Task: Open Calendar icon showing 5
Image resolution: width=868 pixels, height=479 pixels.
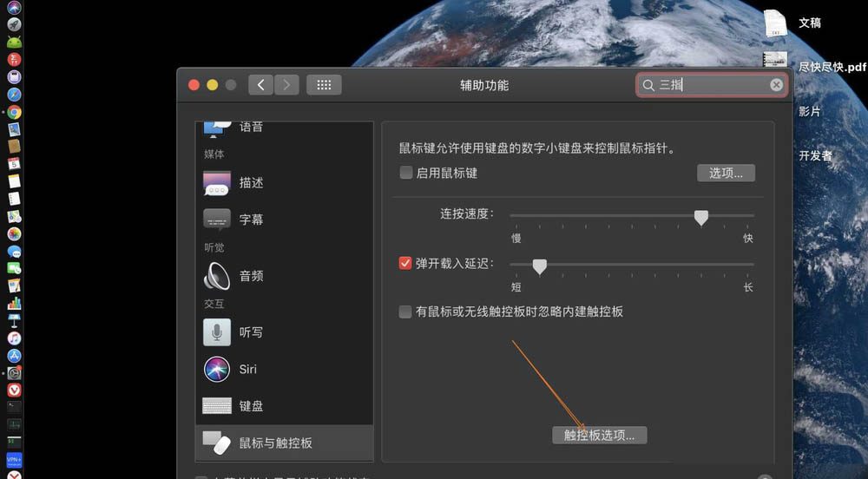Action: click(14, 164)
